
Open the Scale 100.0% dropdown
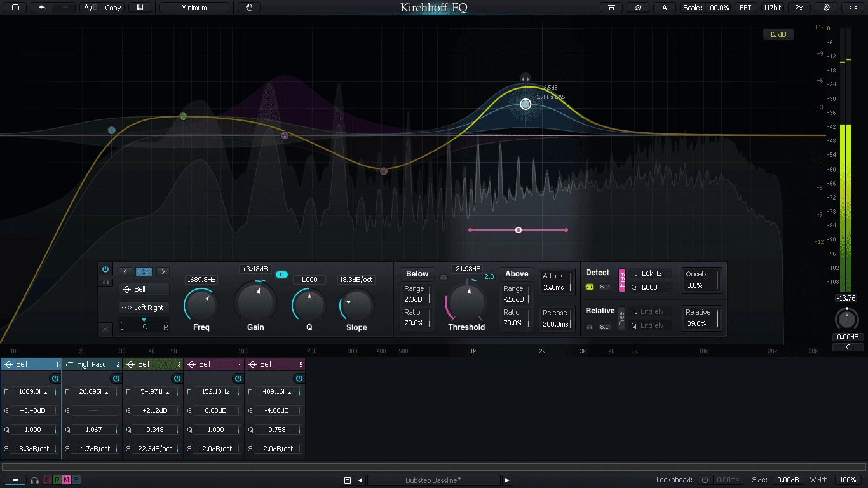click(706, 8)
